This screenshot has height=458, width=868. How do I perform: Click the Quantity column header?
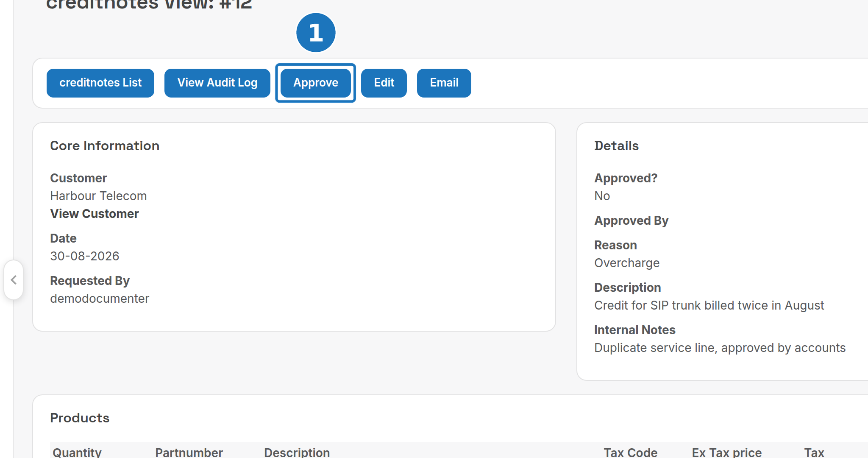[x=77, y=452]
